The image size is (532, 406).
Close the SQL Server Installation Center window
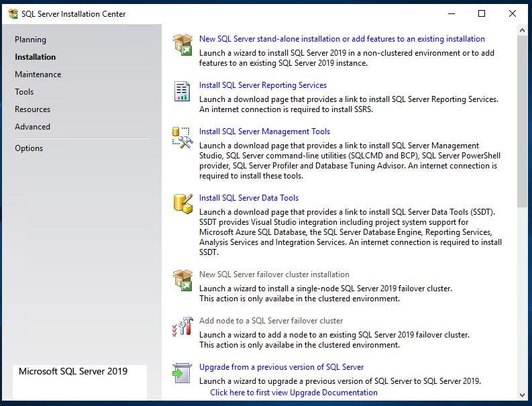513,13
